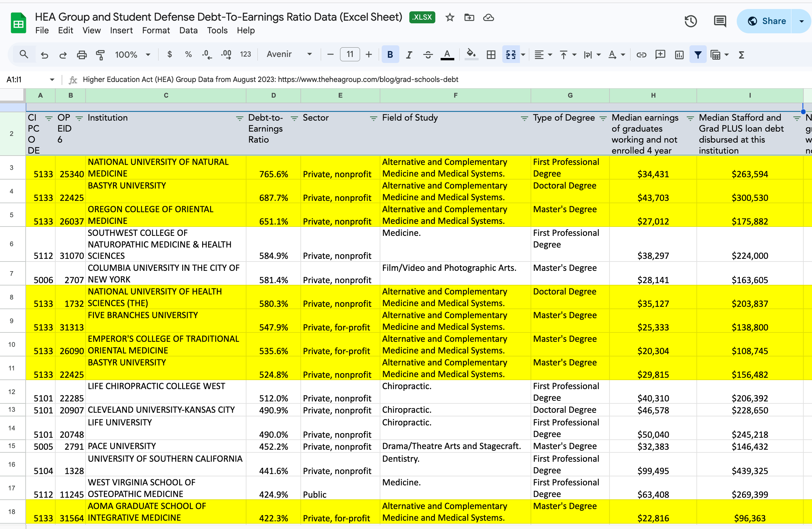Image resolution: width=812 pixels, height=529 pixels.
Task: Click the insert chart icon
Action: point(679,55)
